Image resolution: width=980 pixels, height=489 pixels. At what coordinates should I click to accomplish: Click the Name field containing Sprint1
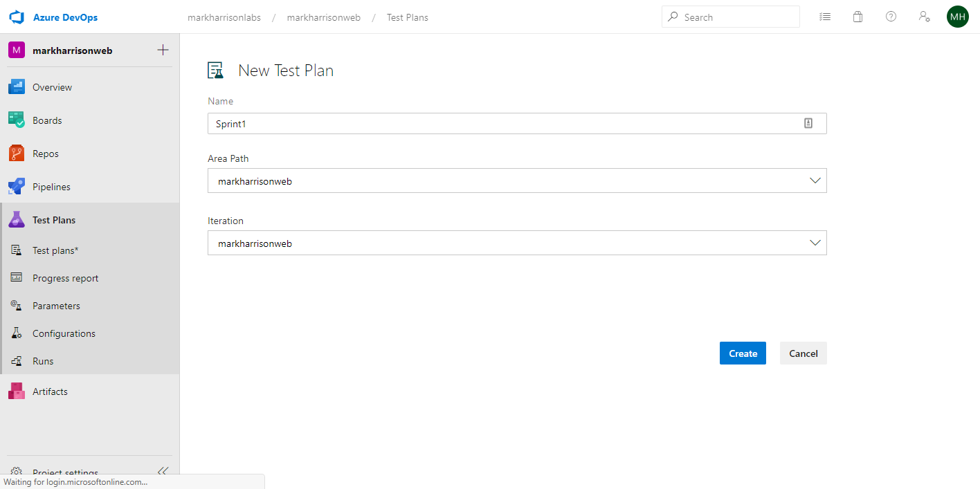pyautogui.click(x=498, y=123)
